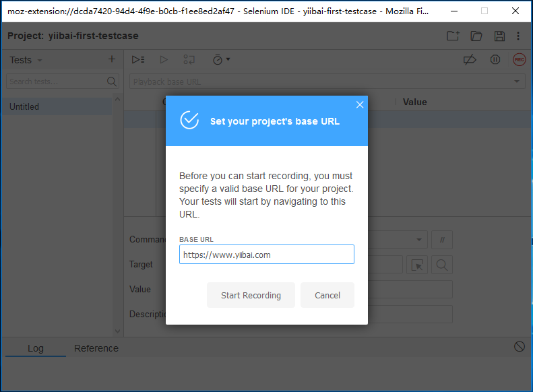Click tests list scrollbar down arrow

point(118,331)
